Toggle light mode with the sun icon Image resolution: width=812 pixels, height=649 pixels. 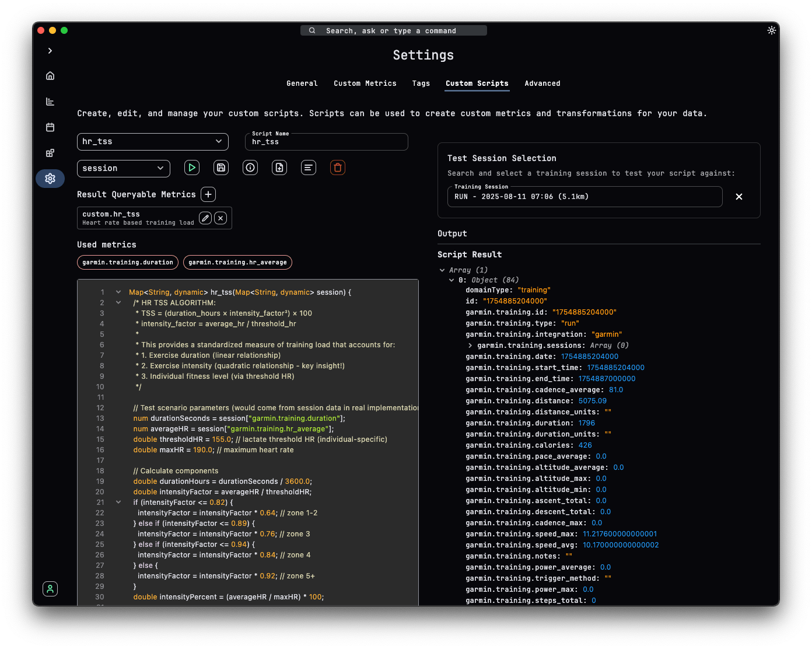(771, 30)
